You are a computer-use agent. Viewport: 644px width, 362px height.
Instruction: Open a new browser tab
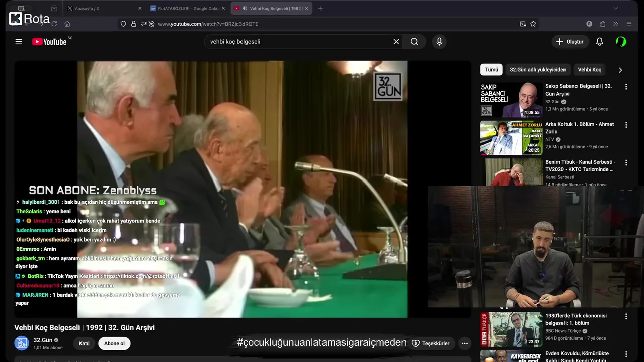pos(320,8)
